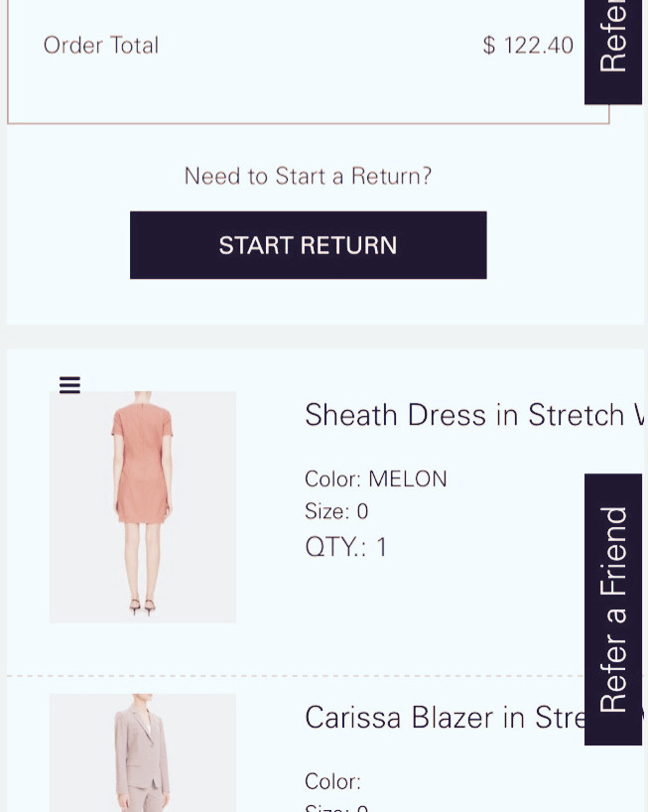
Task: Click the QTY.: 1 text for the dress
Action: tap(346, 547)
